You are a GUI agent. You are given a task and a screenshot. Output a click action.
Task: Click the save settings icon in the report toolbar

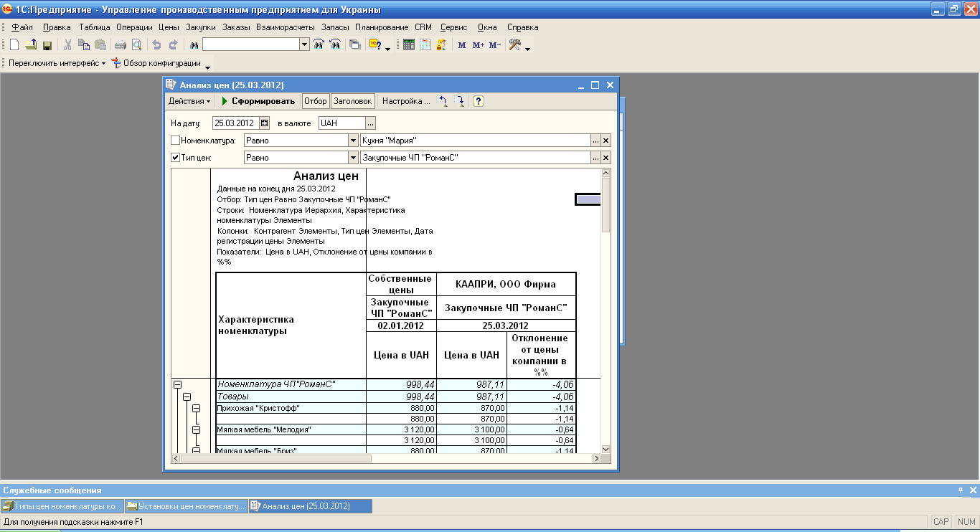pos(460,101)
